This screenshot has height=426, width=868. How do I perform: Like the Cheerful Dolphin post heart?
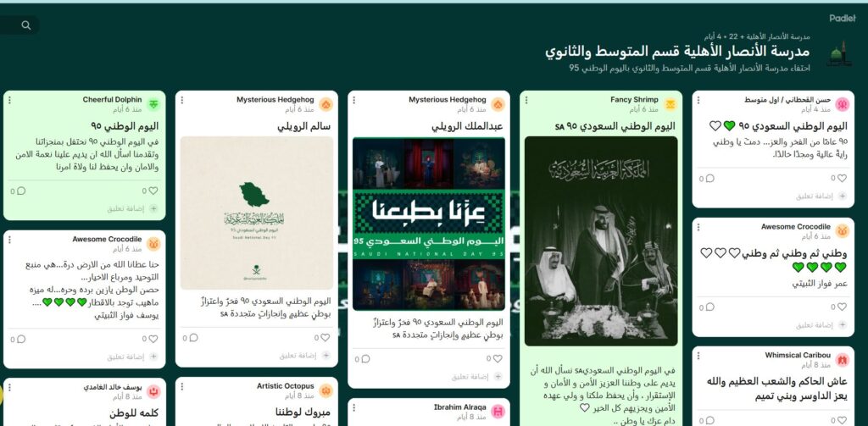click(x=153, y=191)
